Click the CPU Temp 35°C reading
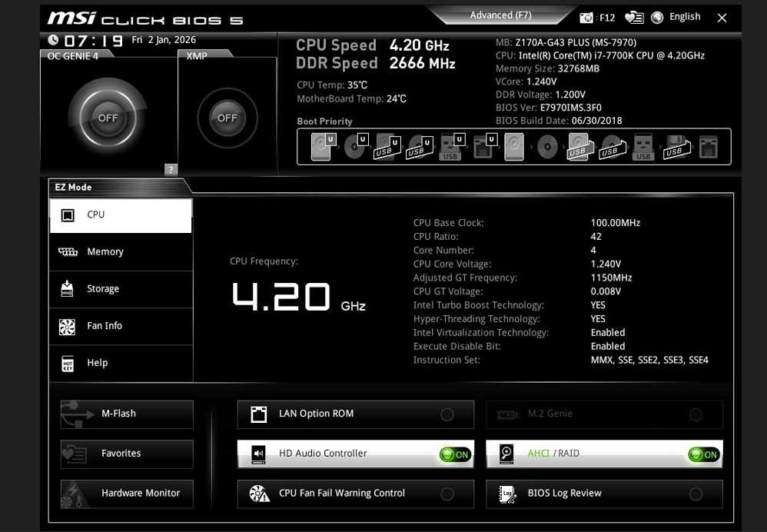The width and height of the screenshot is (767, 532). click(332, 85)
